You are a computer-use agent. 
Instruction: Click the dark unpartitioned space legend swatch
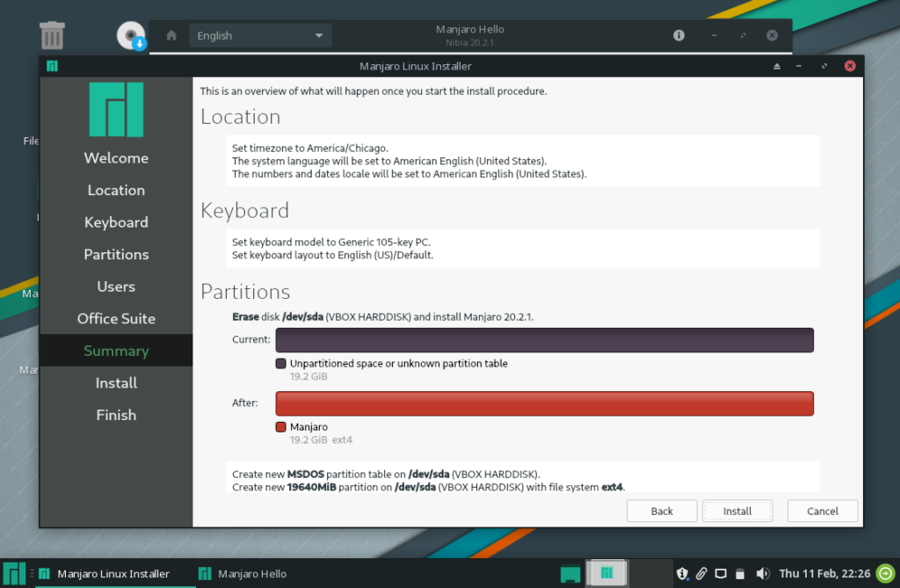pos(280,364)
